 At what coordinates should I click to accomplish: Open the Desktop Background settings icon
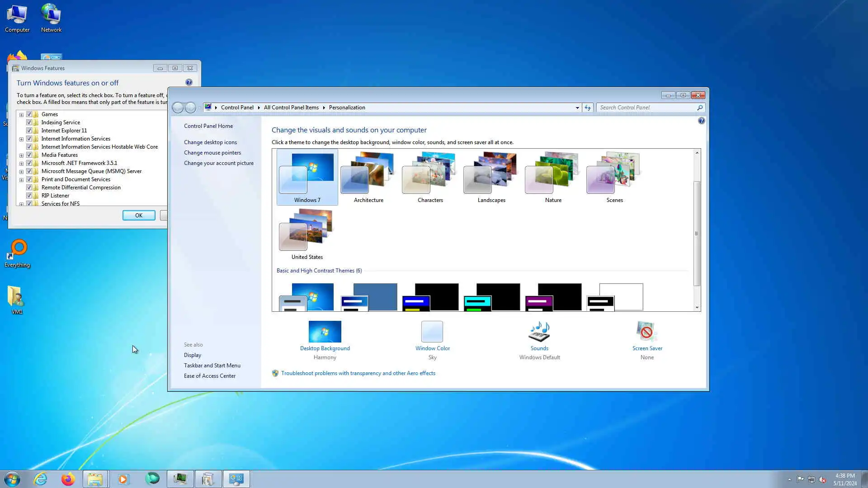point(325,332)
